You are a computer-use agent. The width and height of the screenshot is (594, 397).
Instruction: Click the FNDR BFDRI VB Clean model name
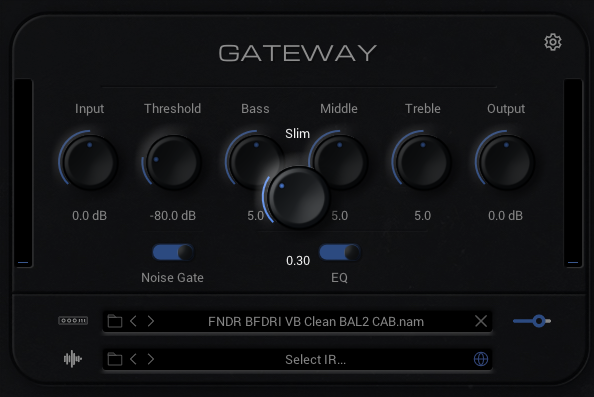pyautogui.click(x=316, y=322)
